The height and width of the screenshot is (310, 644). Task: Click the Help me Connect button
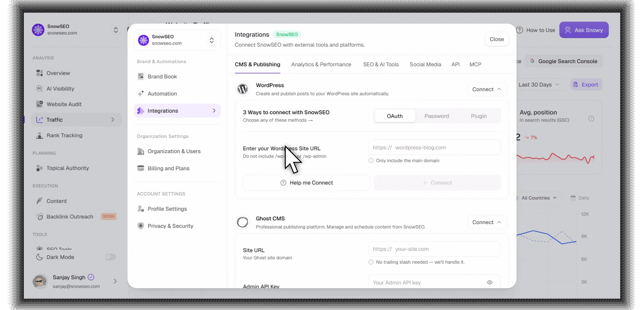pos(307,183)
